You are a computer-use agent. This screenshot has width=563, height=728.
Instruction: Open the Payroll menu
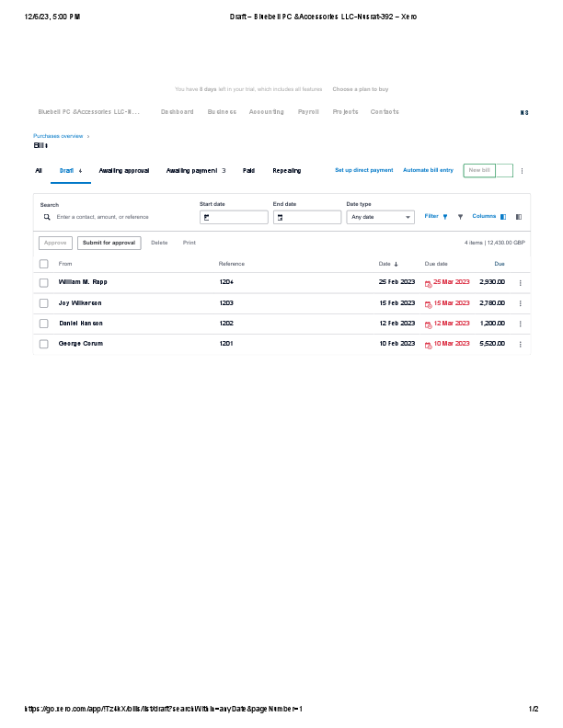(308, 112)
